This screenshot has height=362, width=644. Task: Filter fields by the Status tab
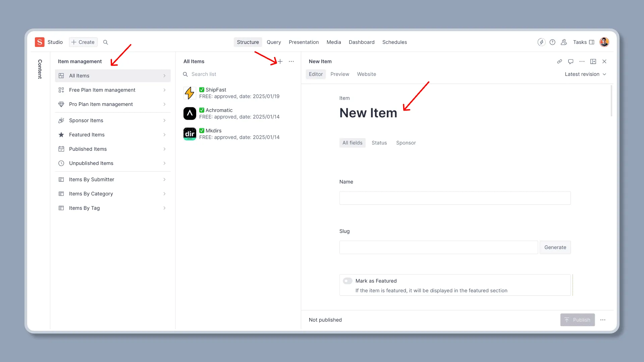click(x=379, y=143)
